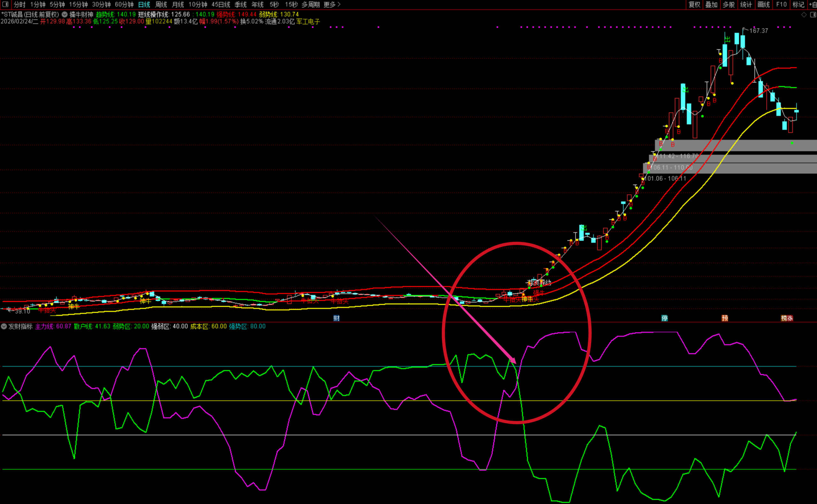Toggle the right side panel icon

pos(813,15)
